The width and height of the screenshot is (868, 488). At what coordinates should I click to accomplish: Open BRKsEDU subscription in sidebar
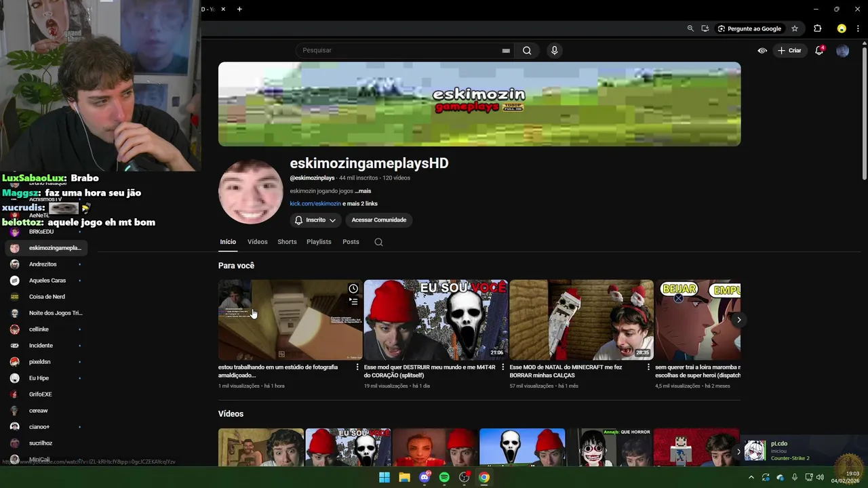pos(46,232)
